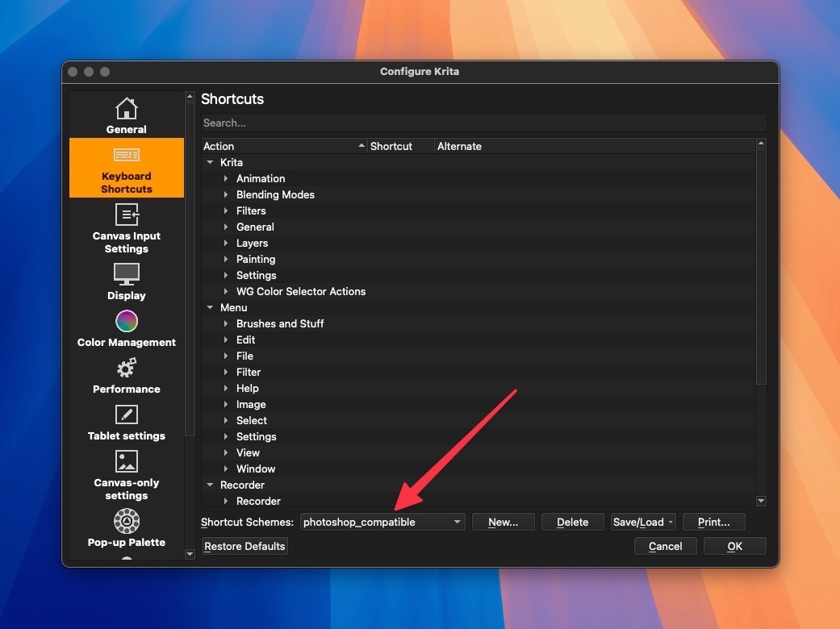840x629 pixels.
Task: Click the shortcuts list scroll-down arrow
Action: [761, 501]
